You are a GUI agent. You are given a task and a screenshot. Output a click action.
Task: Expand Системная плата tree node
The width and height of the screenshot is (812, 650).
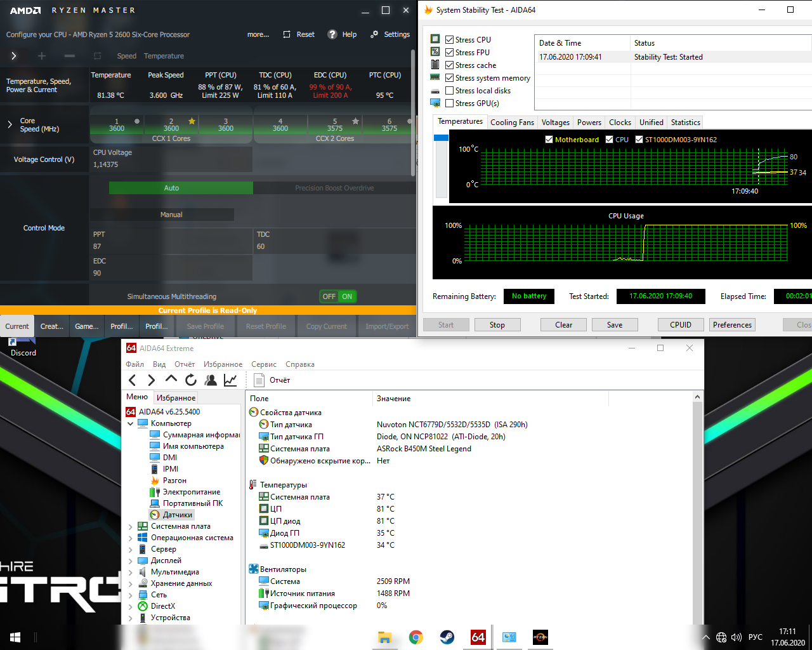point(131,526)
